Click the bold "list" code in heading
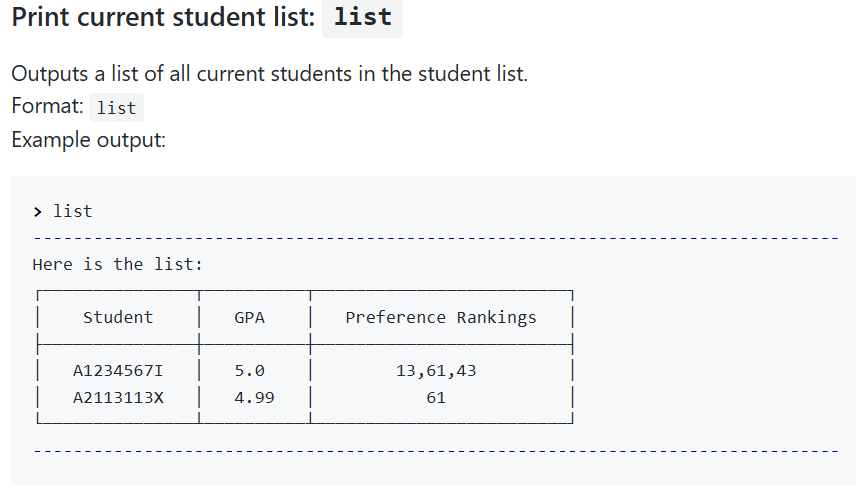 pyautogui.click(x=362, y=17)
